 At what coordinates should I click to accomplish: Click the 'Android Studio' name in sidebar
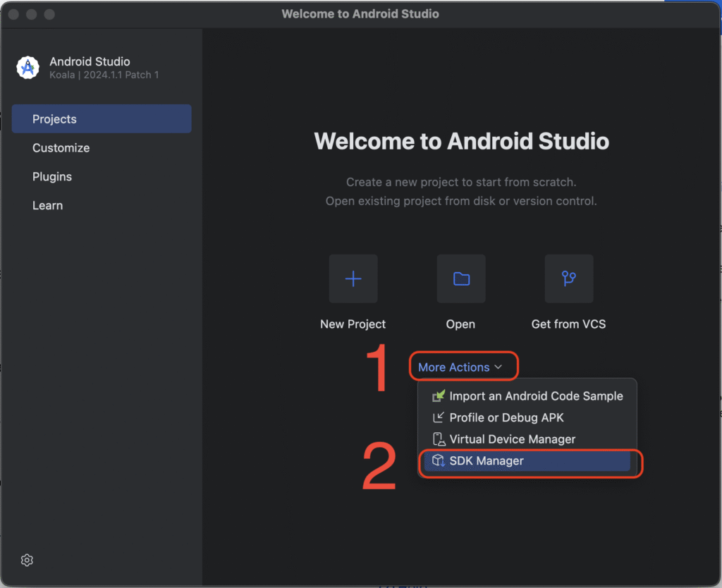click(x=90, y=61)
